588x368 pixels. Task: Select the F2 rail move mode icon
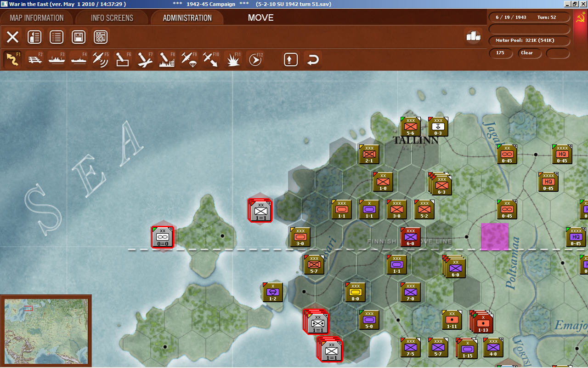click(34, 60)
